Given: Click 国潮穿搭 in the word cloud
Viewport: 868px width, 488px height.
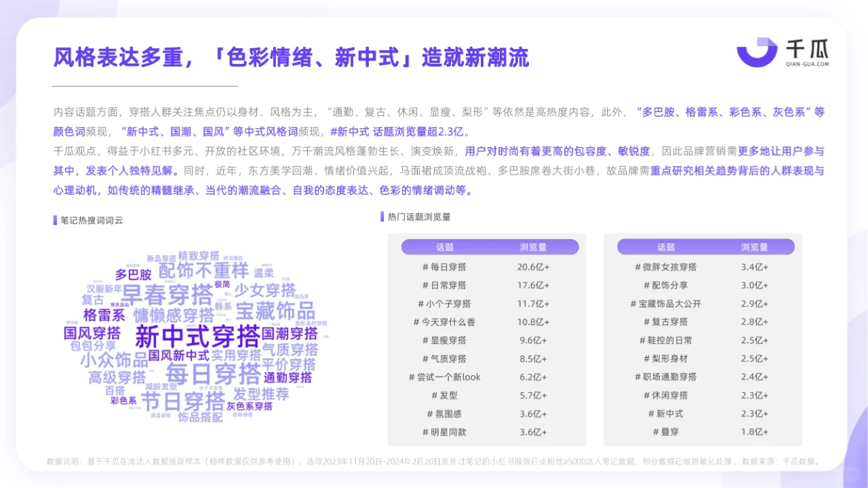Looking at the screenshot, I should (x=290, y=333).
